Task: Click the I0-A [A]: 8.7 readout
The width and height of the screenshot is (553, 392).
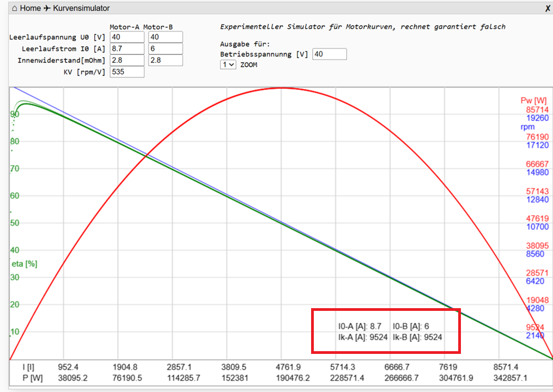Action: tap(360, 326)
